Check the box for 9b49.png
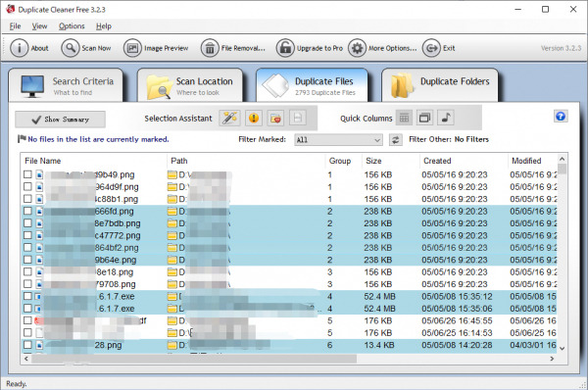Viewport: 588px width, 390px height. click(x=27, y=174)
